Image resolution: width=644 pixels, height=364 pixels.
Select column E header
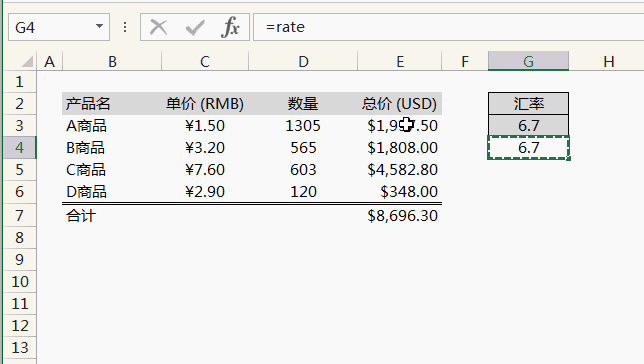click(x=400, y=62)
